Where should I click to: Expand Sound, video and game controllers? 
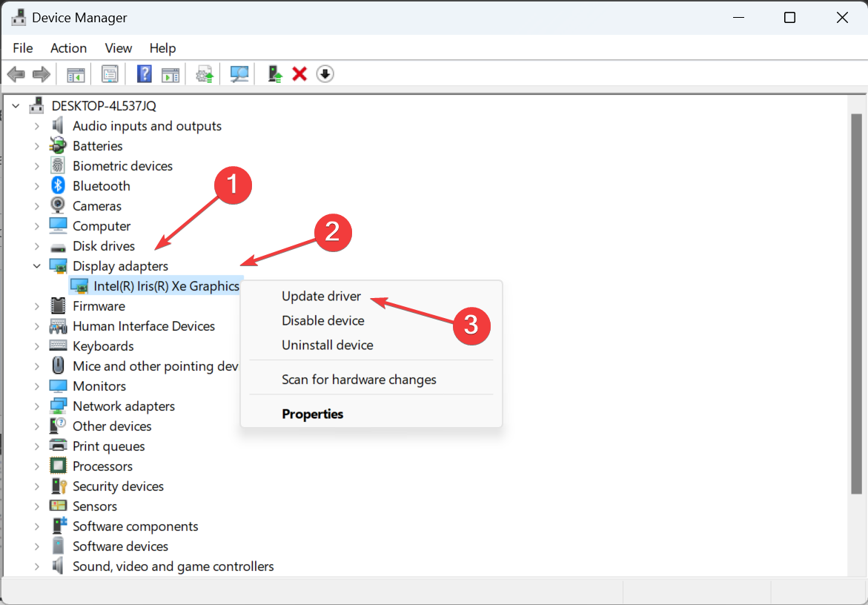36,566
